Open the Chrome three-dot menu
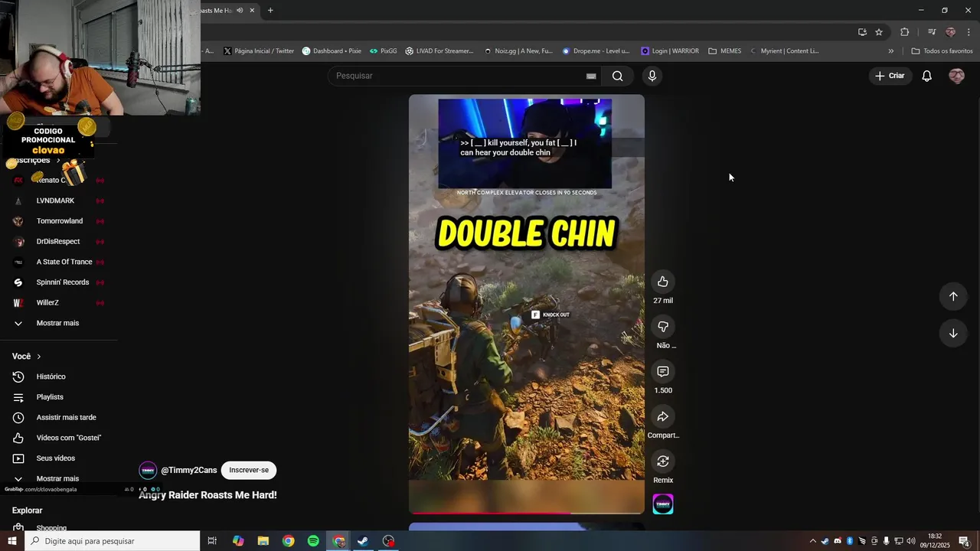 [969, 32]
